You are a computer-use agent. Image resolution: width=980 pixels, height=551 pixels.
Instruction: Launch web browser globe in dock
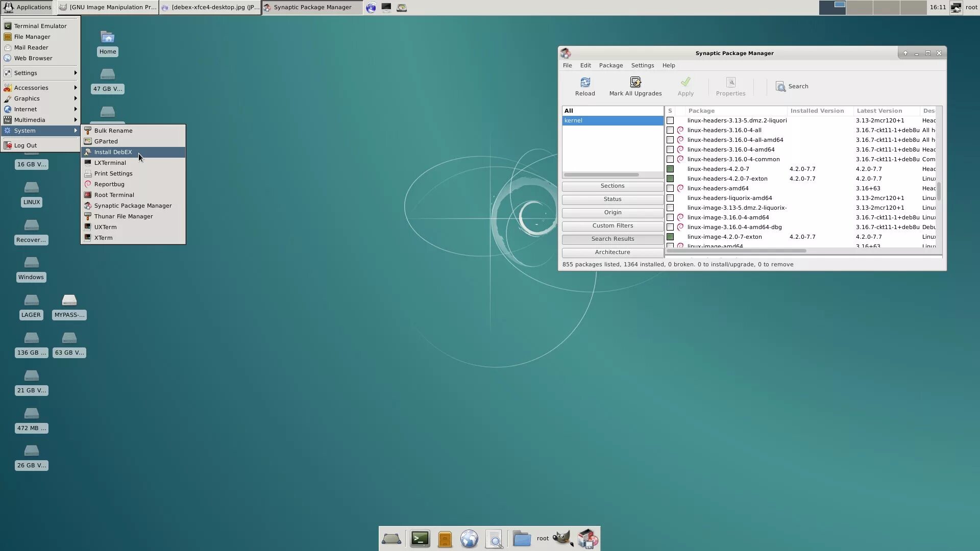click(469, 539)
